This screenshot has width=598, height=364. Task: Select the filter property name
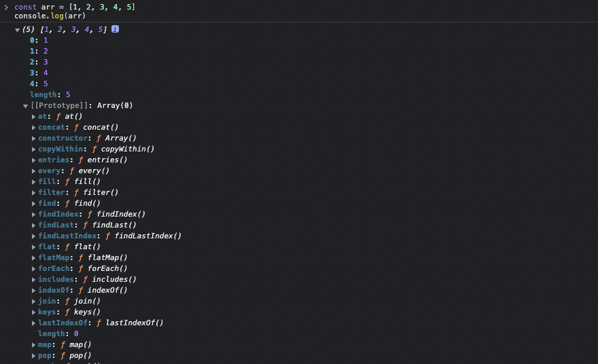[x=51, y=192]
